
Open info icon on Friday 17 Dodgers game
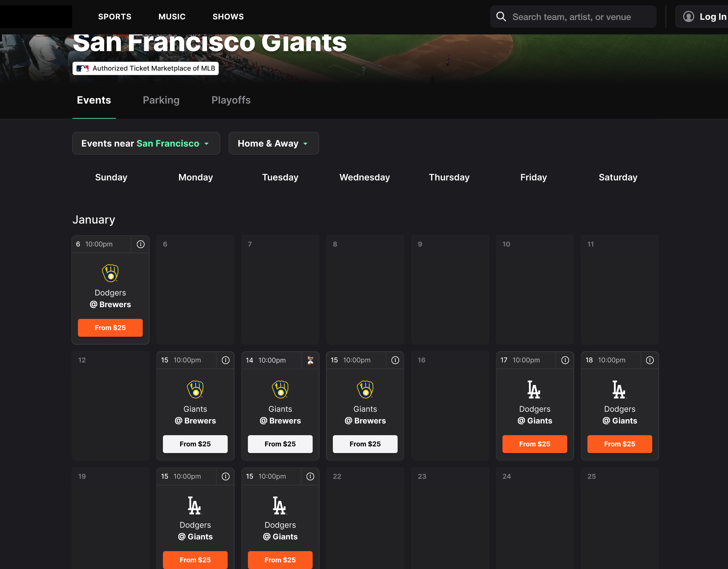pos(565,360)
